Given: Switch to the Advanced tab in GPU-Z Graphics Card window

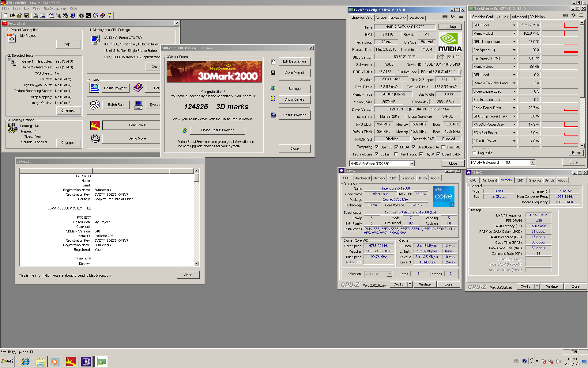Looking at the screenshot, I should (x=398, y=18).
